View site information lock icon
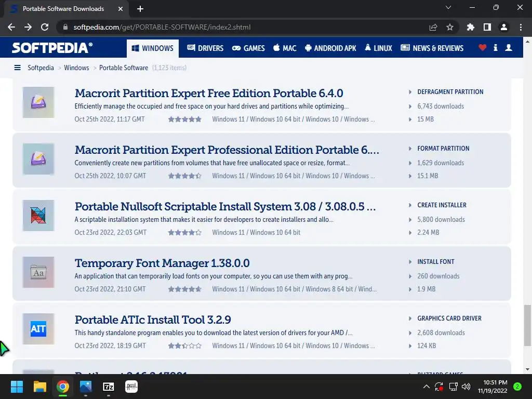532x399 pixels. pyautogui.click(x=65, y=27)
